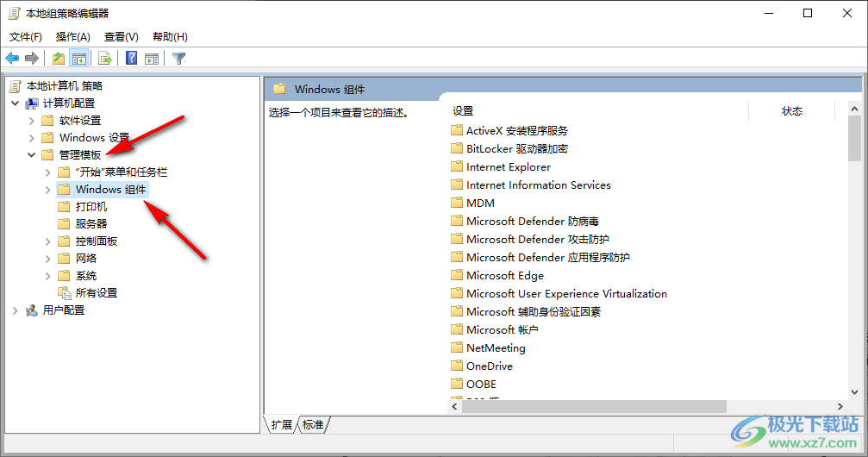Open the 查看(V) menu
868x457 pixels.
121,37
